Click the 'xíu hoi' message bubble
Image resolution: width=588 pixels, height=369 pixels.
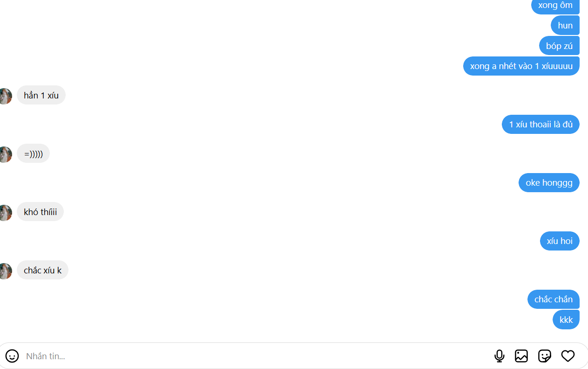pos(560,241)
